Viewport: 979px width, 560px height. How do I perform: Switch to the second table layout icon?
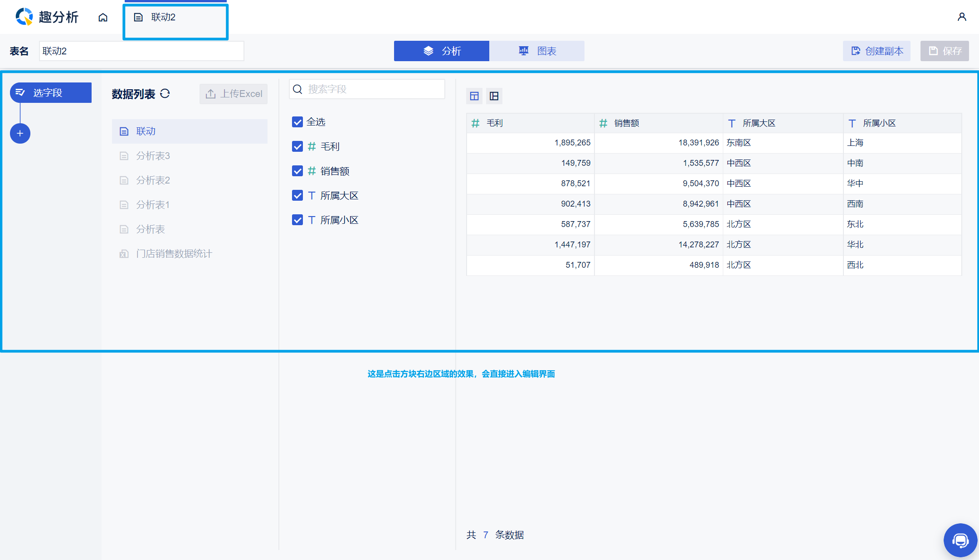click(494, 96)
